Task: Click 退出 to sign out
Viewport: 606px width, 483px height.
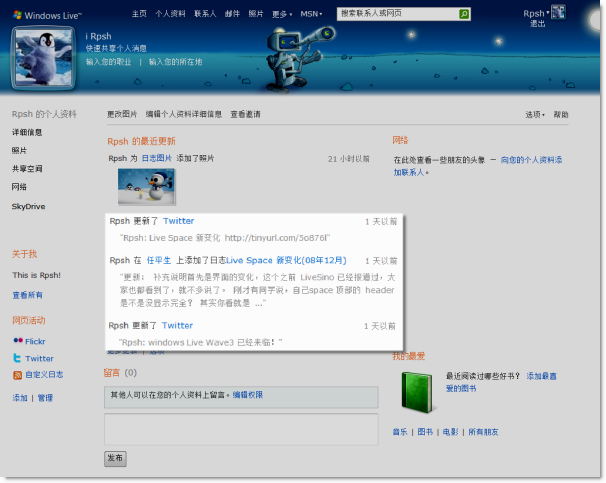Action: (537, 24)
